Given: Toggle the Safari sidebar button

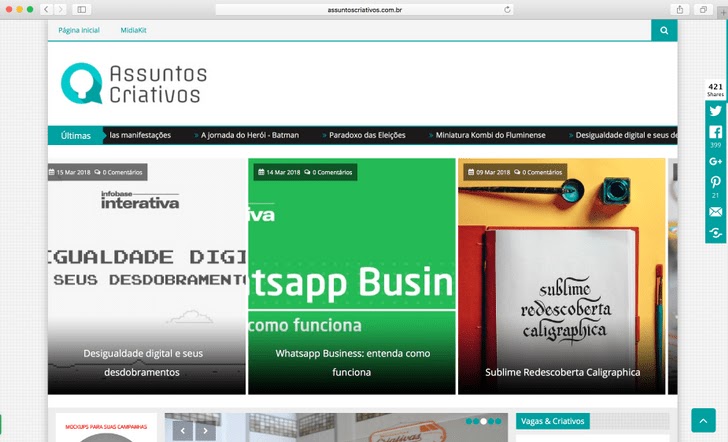Looking at the screenshot, I should click(82, 9).
